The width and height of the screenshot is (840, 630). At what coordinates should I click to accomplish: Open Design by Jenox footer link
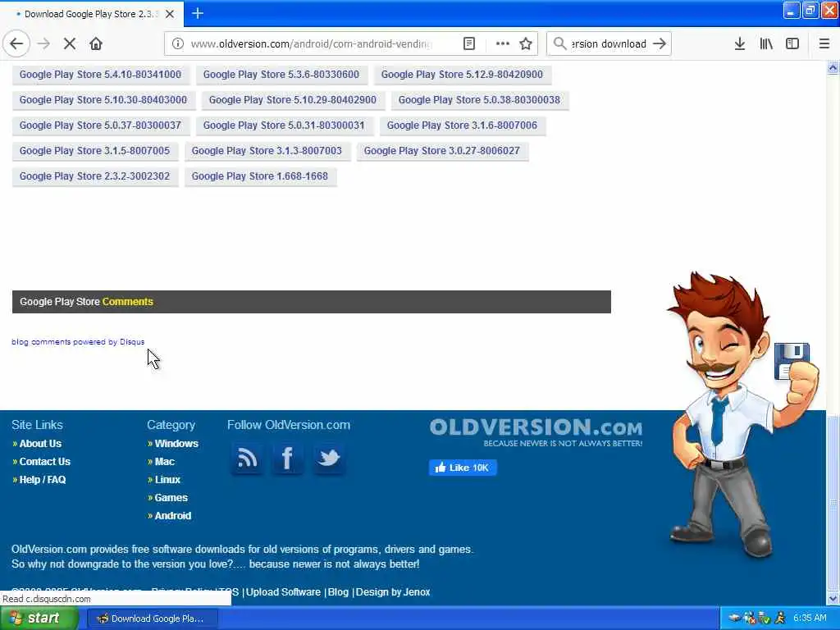393,592
